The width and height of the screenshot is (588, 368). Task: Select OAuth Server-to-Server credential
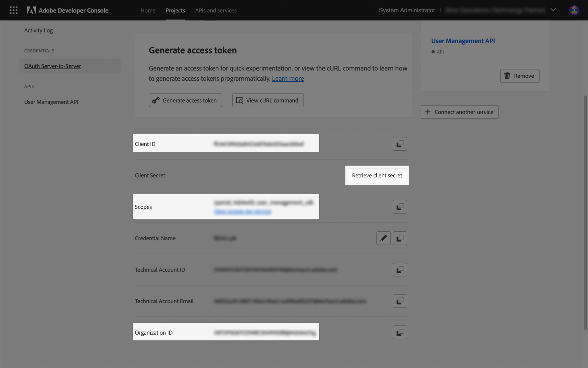coord(70,66)
